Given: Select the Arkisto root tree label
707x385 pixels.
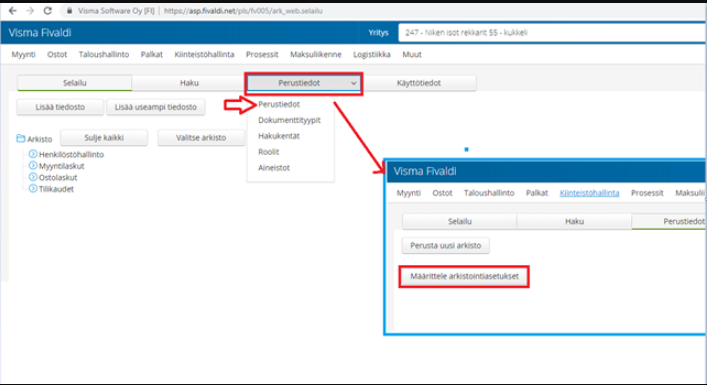Looking at the screenshot, I should [x=40, y=139].
